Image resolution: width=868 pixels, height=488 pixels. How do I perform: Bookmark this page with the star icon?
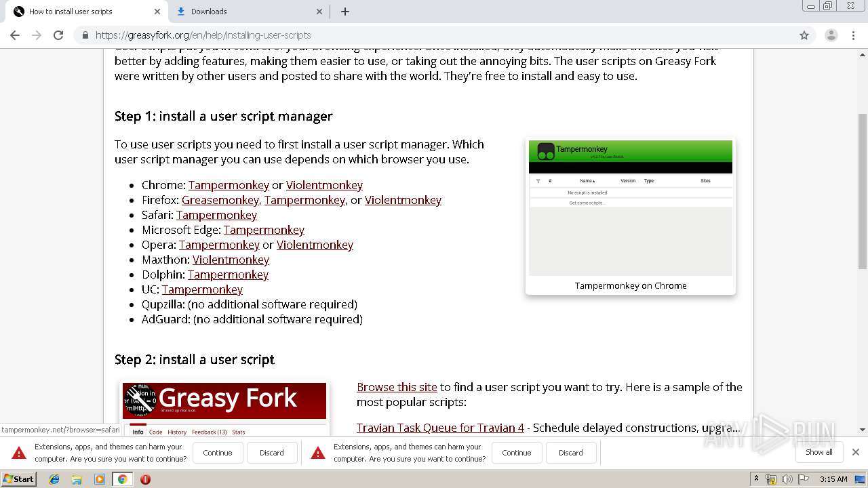(804, 35)
